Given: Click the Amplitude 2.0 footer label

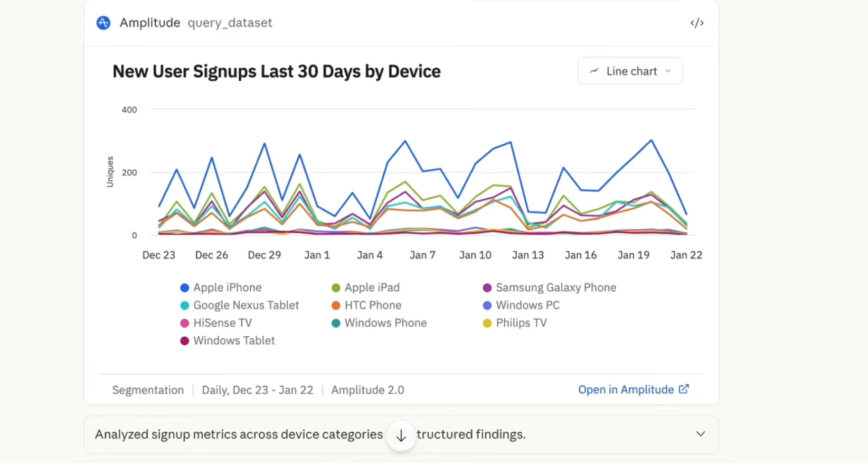Looking at the screenshot, I should pos(367,390).
